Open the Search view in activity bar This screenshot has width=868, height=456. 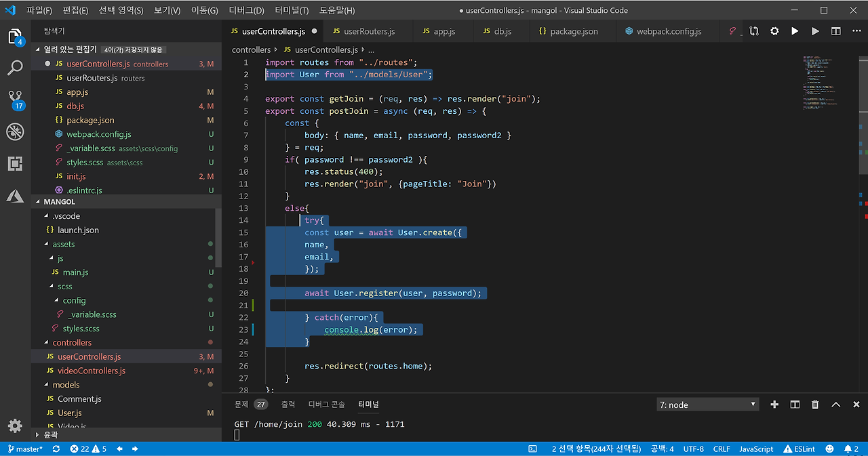click(15, 68)
